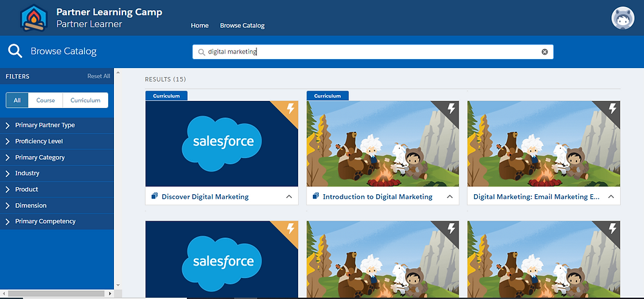Click the Browse Catalog magnifier icon
Viewport: 644px width, 299px height.
coord(15,51)
